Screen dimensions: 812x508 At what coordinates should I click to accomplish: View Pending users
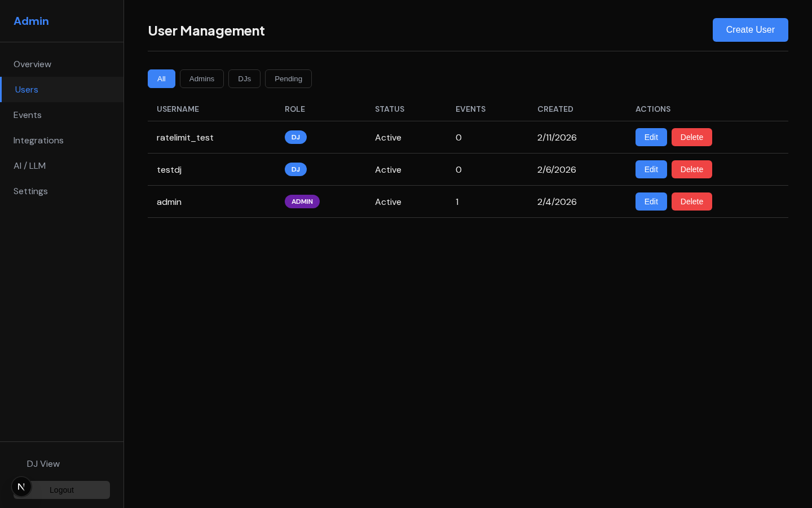pos(288,78)
